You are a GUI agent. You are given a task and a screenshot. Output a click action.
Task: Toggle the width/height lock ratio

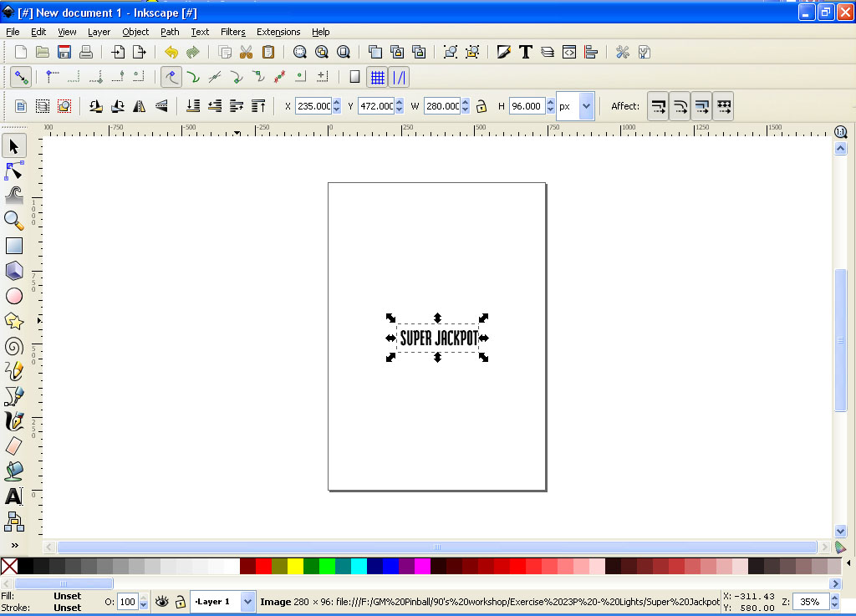coord(481,106)
